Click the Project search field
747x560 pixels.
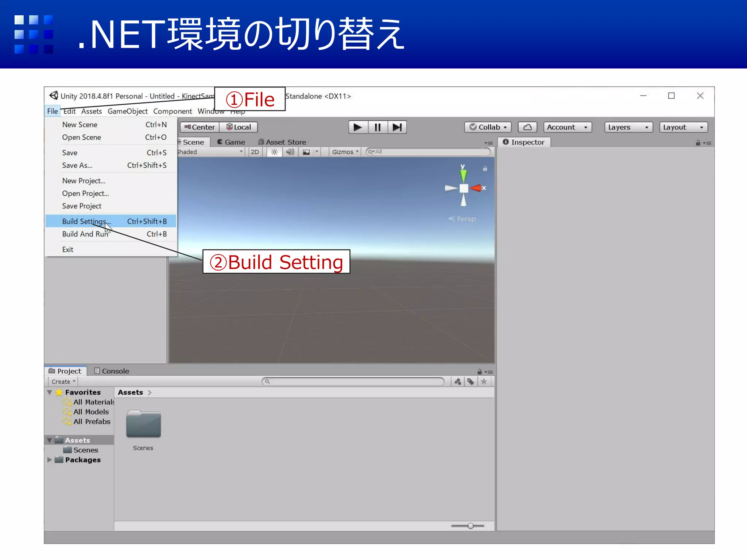[x=353, y=381]
